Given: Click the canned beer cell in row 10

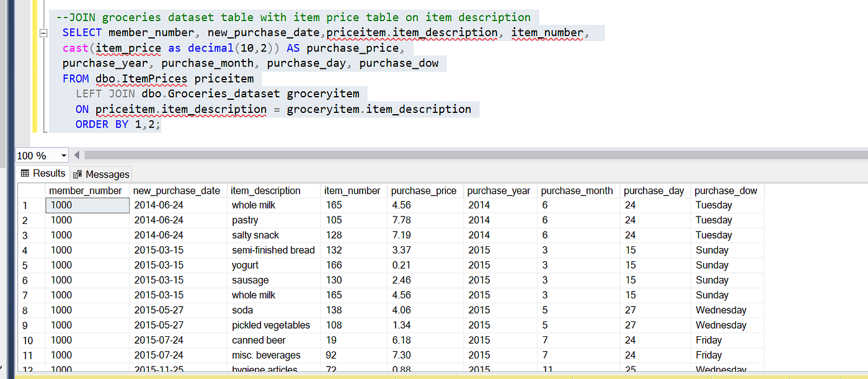Looking at the screenshot, I should coord(258,340).
